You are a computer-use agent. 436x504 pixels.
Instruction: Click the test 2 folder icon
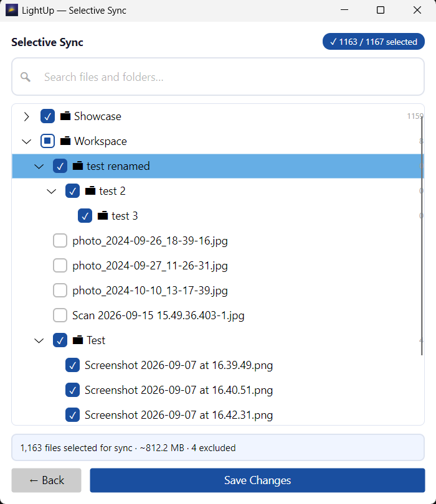click(90, 190)
